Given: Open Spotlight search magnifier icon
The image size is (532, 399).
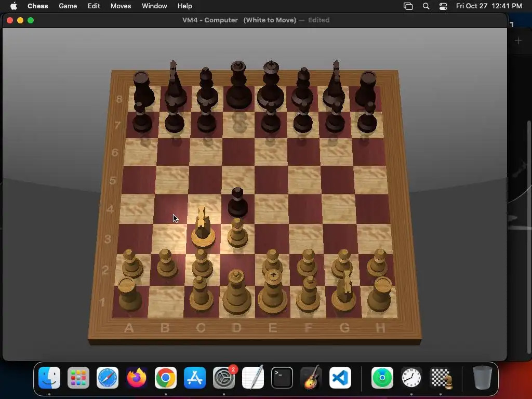Looking at the screenshot, I should coord(426,6).
